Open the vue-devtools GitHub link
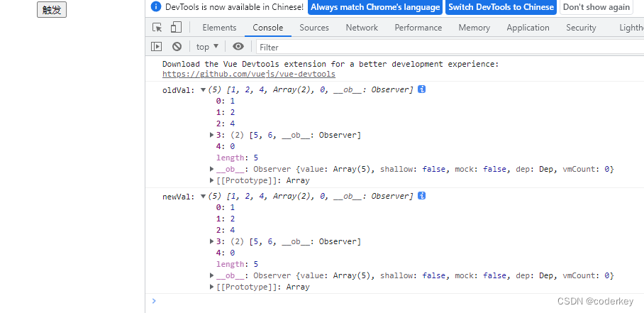The height and width of the screenshot is (313, 644). 249,75
